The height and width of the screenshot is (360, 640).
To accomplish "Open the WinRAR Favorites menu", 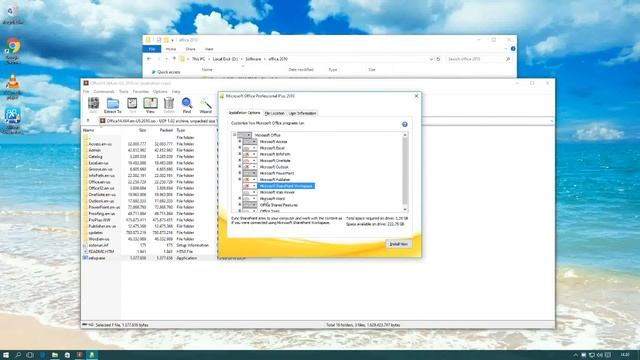I will click(x=141, y=92).
